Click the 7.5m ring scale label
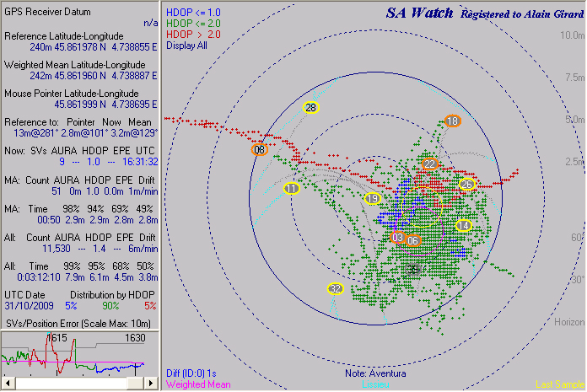The width and height of the screenshot is (587, 392). [574, 78]
